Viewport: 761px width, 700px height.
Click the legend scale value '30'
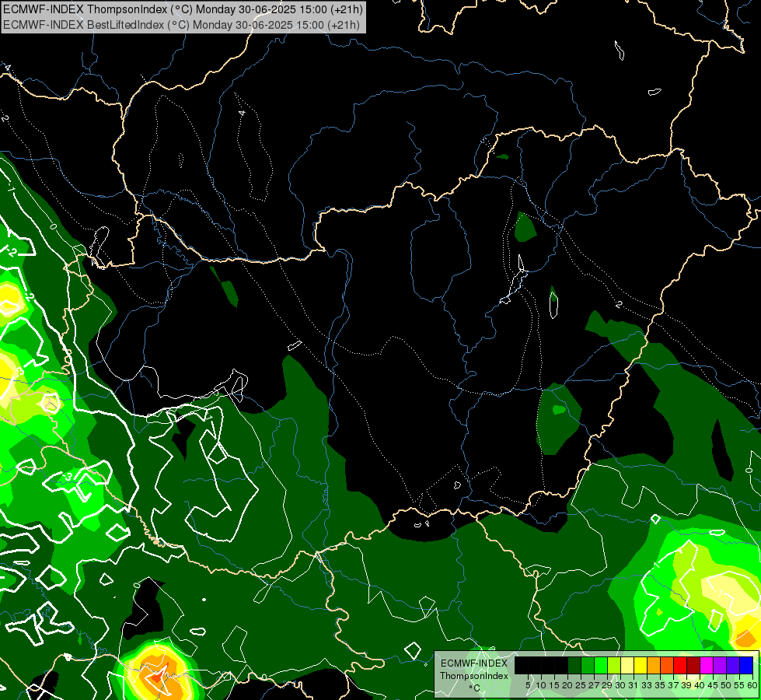click(621, 685)
